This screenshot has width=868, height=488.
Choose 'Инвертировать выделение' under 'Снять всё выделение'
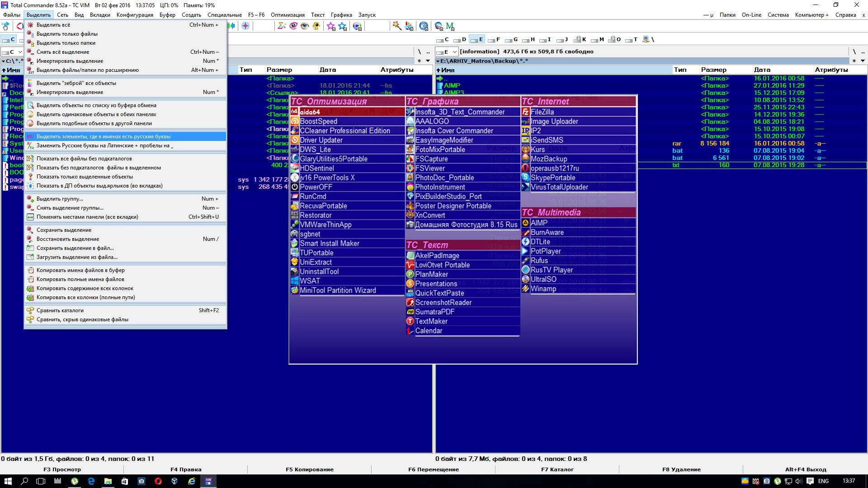[125, 61]
